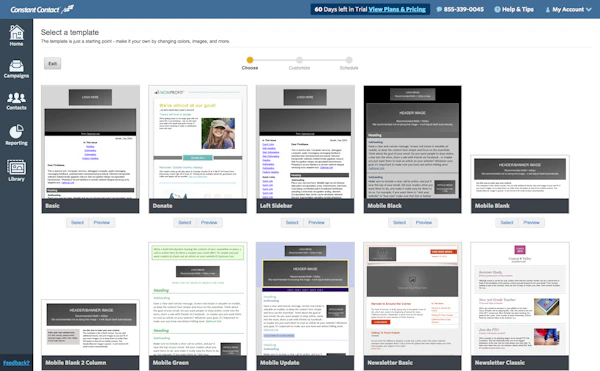Open the Home icon in sidebar

pos(16,33)
